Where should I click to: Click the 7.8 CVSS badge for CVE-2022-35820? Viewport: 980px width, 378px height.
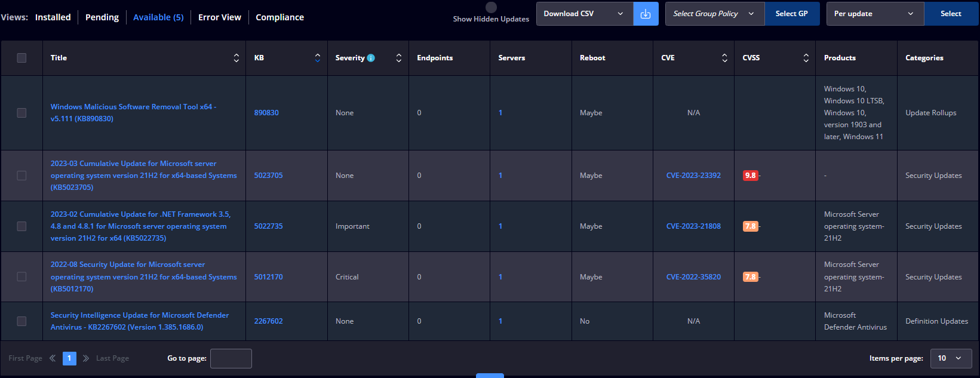(750, 277)
